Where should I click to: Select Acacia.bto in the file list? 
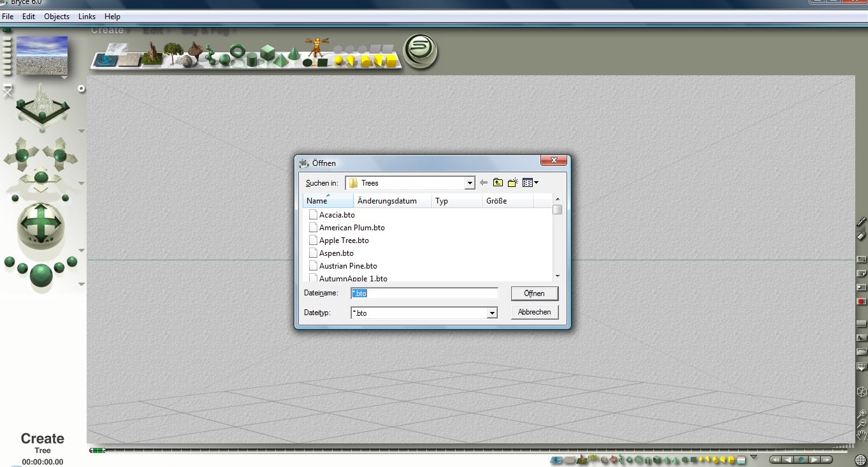tap(332, 215)
